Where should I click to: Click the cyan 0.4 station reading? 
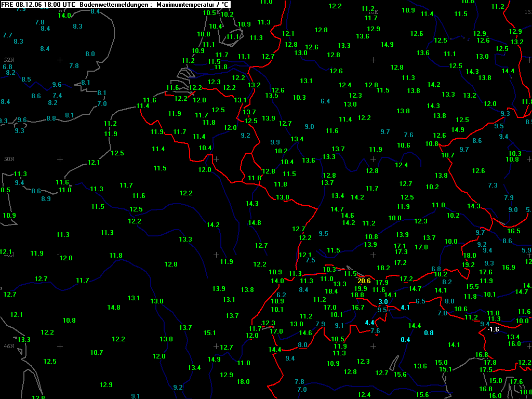point(405,340)
